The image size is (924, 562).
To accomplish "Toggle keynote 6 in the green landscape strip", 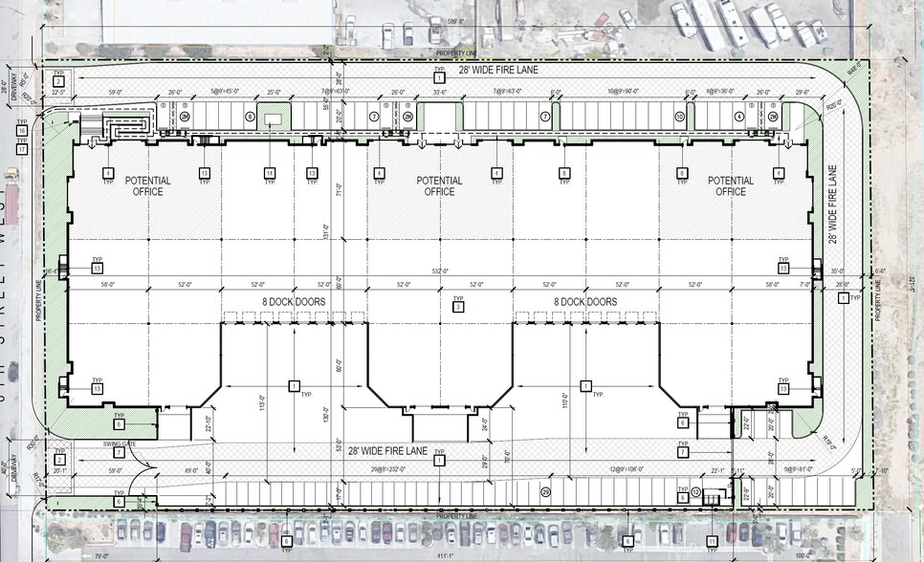I will pos(119,423).
